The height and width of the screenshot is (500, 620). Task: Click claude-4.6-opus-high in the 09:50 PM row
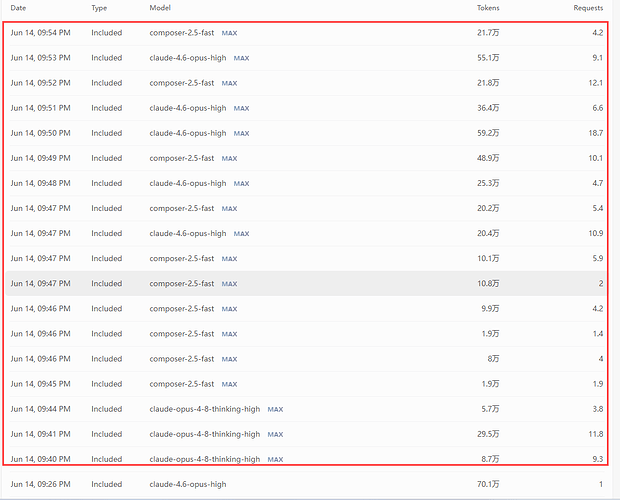tap(188, 133)
